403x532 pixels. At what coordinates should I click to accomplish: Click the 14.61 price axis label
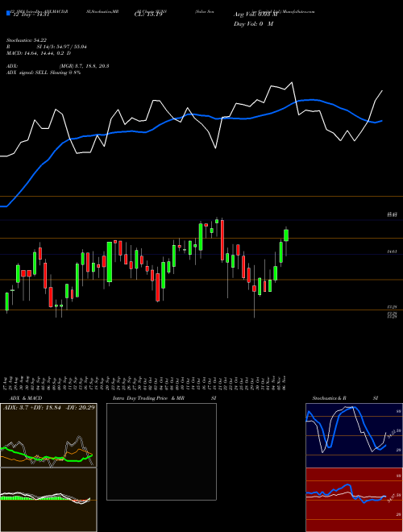pos(392,251)
